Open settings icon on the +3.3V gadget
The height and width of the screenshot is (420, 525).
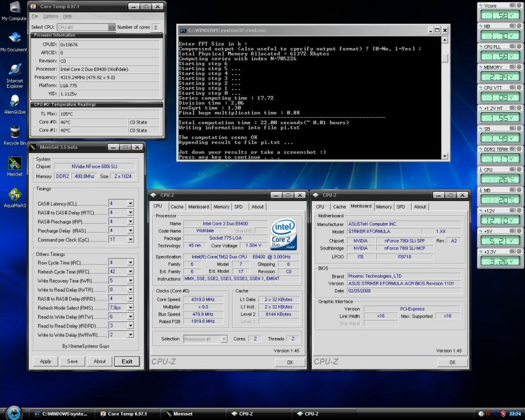(x=512, y=251)
